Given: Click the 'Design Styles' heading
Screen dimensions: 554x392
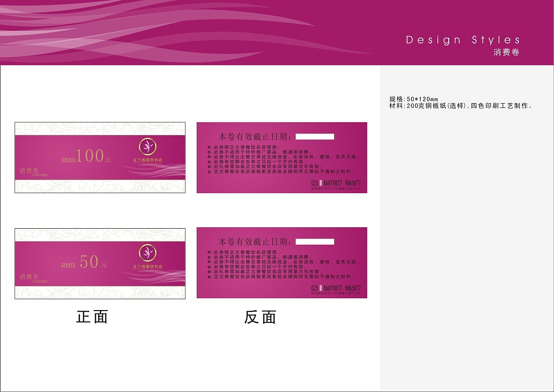Looking at the screenshot, I should (463, 40).
